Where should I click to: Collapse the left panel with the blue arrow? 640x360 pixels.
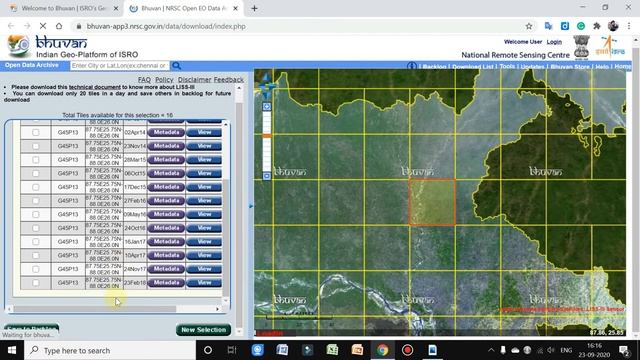tap(251, 206)
